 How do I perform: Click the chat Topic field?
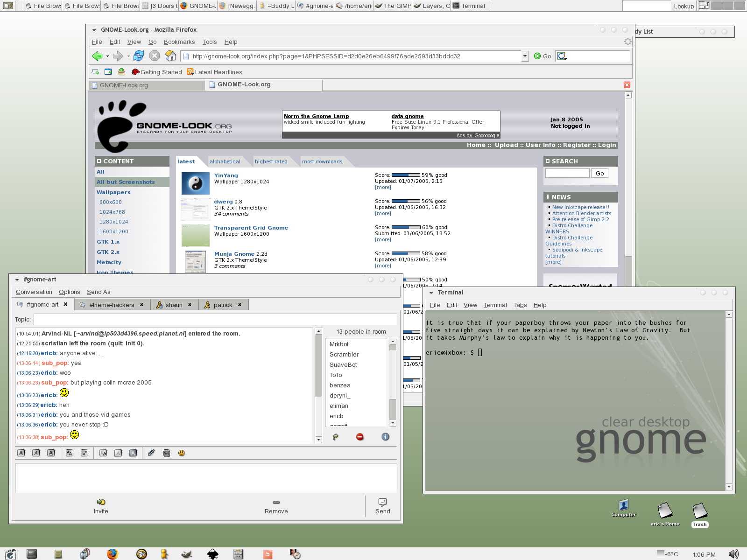(215, 320)
